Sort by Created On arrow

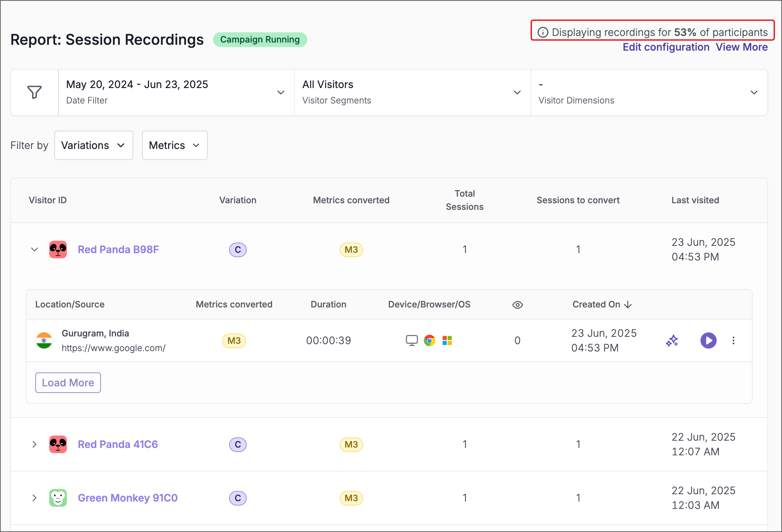tap(628, 305)
